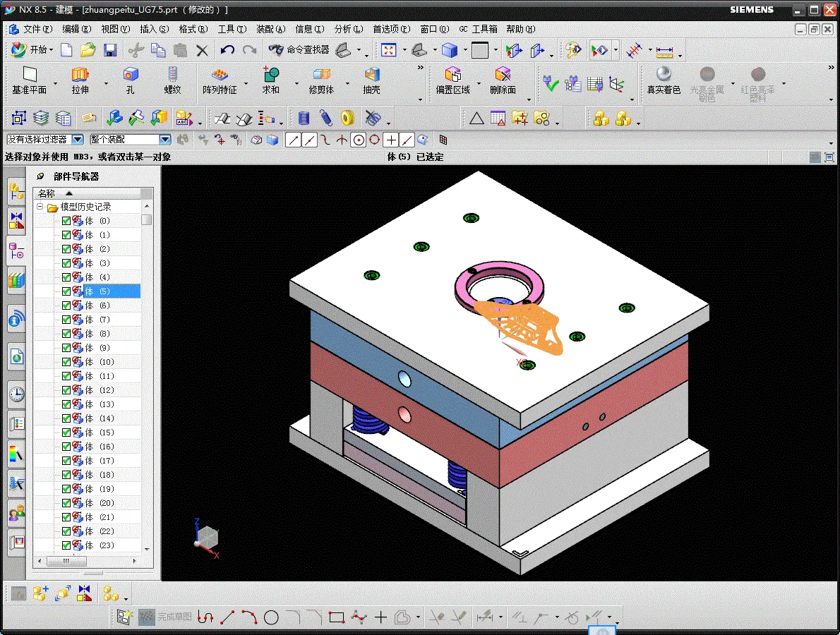Toggle the checkbox for 体 (20)
The image size is (840, 635).
tap(66, 503)
